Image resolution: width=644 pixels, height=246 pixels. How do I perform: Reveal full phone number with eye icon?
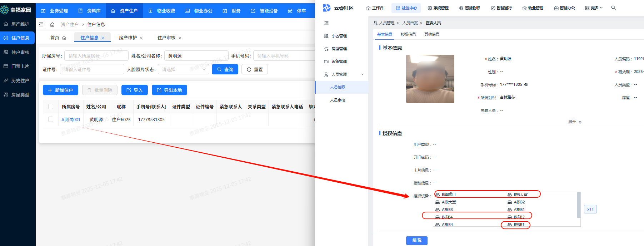pyautogui.click(x=526, y=85)
